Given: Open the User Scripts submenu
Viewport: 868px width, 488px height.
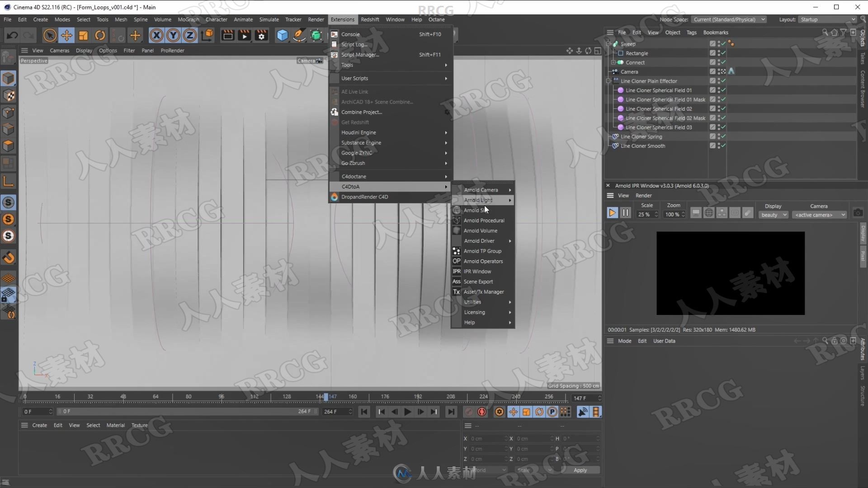Looking at the screenshot, I should tap(391, 78).
